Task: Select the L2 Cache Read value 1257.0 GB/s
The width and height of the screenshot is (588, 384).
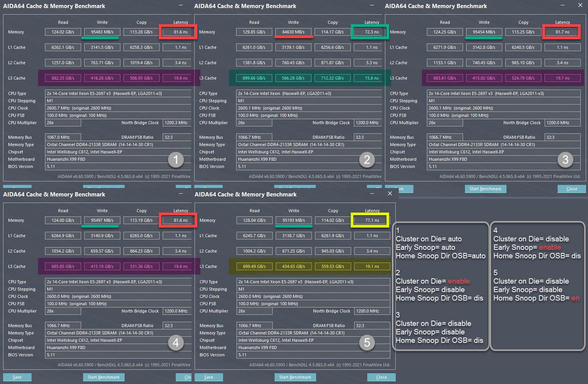Action: coord(63,63)
